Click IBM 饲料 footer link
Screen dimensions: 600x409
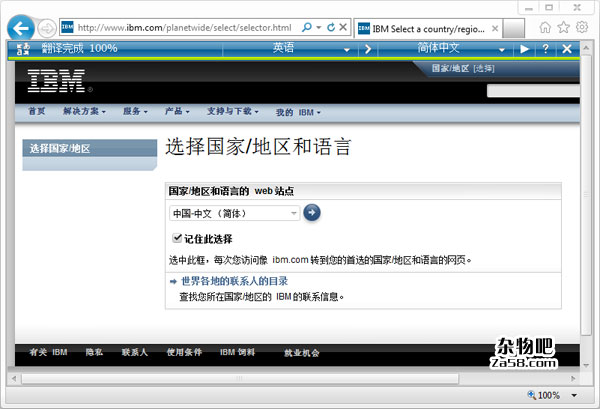point(237,352)
